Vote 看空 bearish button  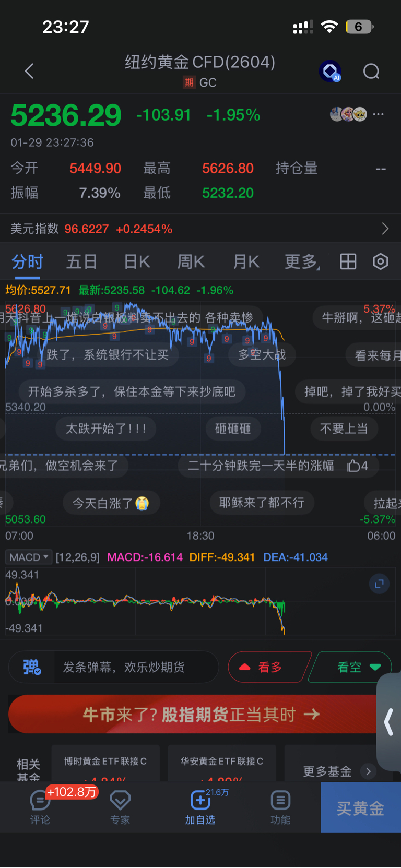click(350, 667)
